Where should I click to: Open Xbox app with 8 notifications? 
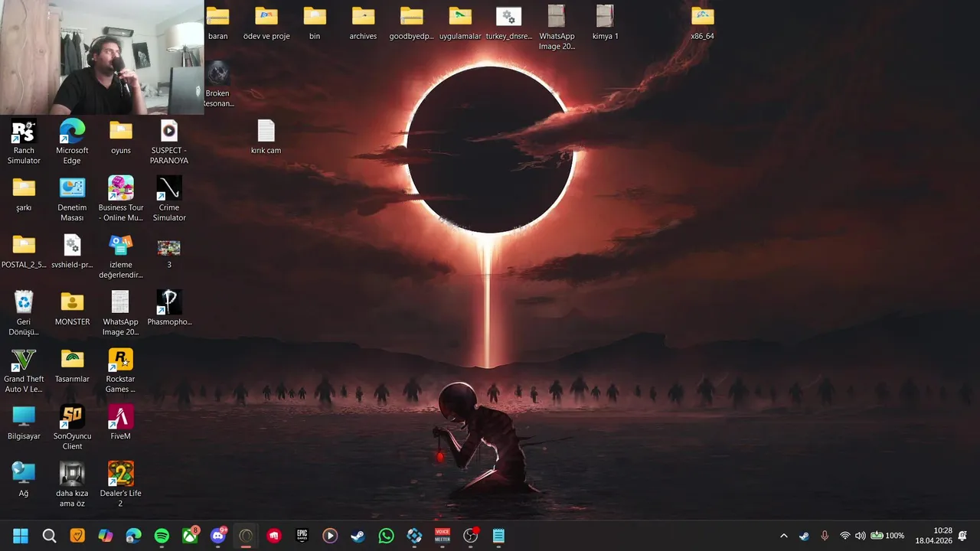click(x=190, y=536)
